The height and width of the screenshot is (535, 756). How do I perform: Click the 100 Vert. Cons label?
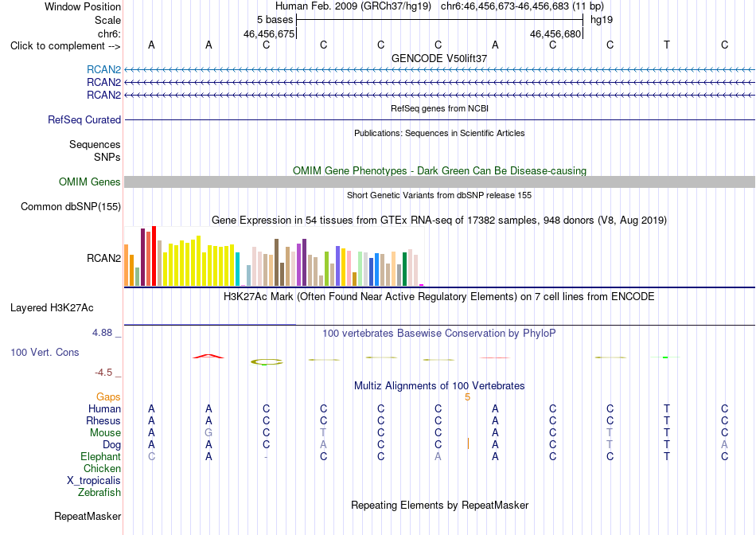[x=45, y=352]
